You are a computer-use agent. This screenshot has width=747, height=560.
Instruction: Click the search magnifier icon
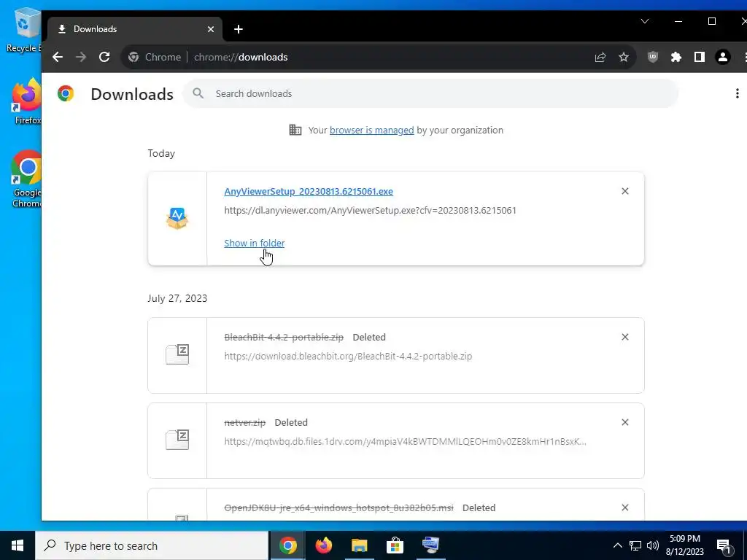pyautogui.click(x=198, y=93)
